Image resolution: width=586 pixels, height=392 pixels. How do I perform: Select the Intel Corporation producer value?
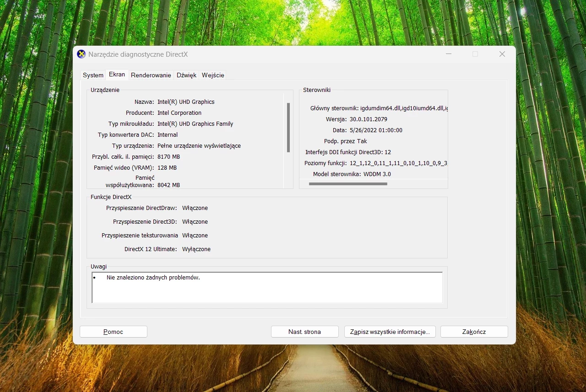179,113
